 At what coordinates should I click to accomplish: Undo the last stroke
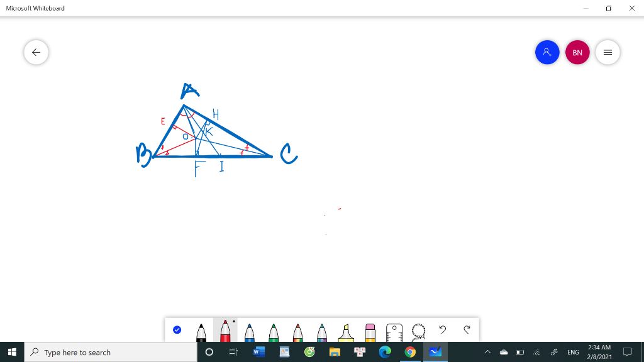[x=442, y=329]
